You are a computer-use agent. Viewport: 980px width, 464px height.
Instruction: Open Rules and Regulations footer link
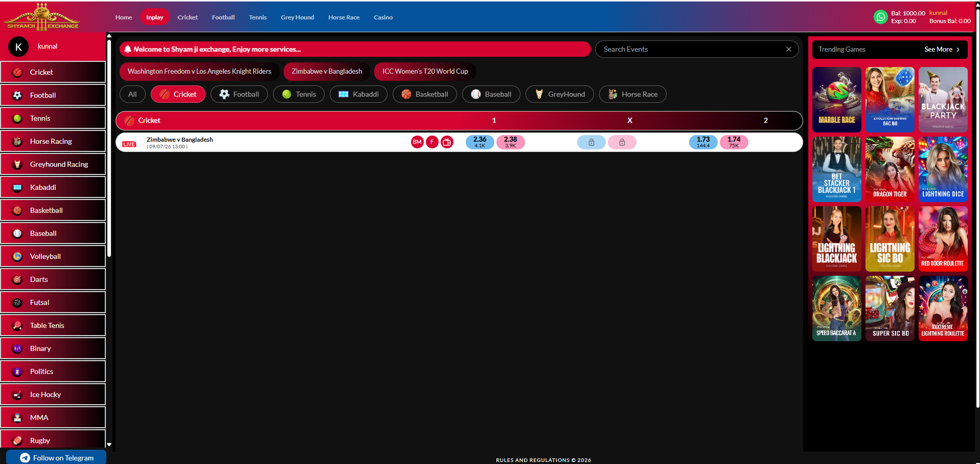point(543,460)
